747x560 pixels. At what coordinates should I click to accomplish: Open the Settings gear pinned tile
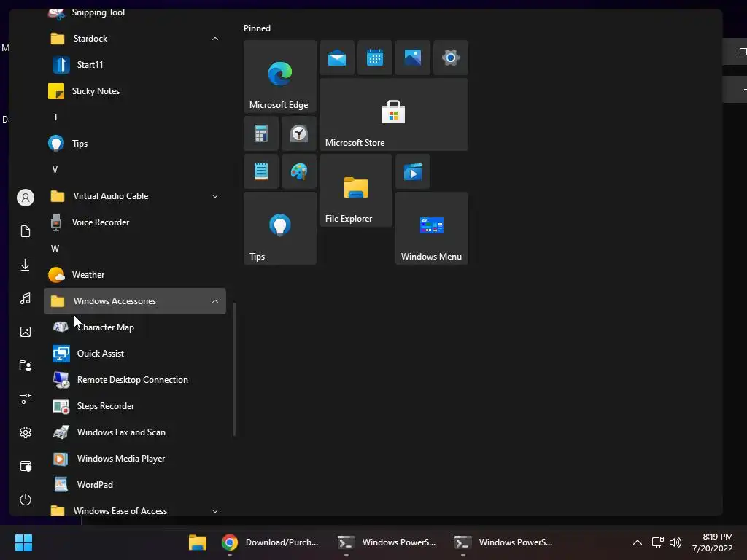coord(451,58)
